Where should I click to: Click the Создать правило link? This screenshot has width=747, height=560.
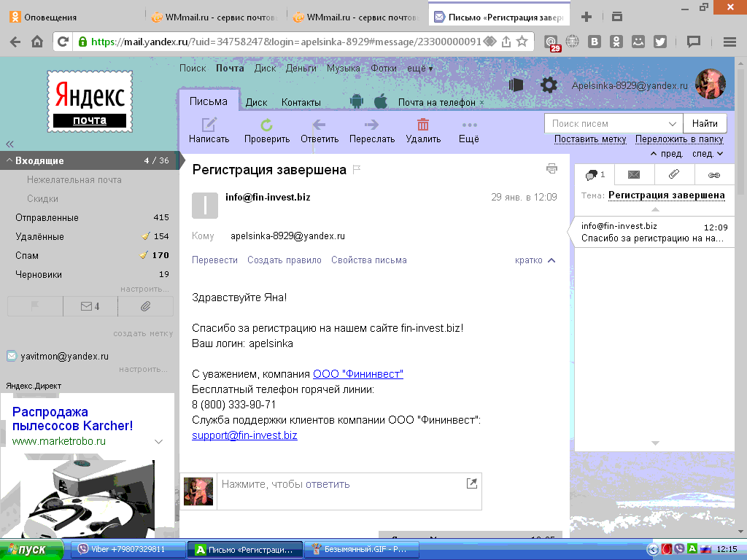[285, 260]
